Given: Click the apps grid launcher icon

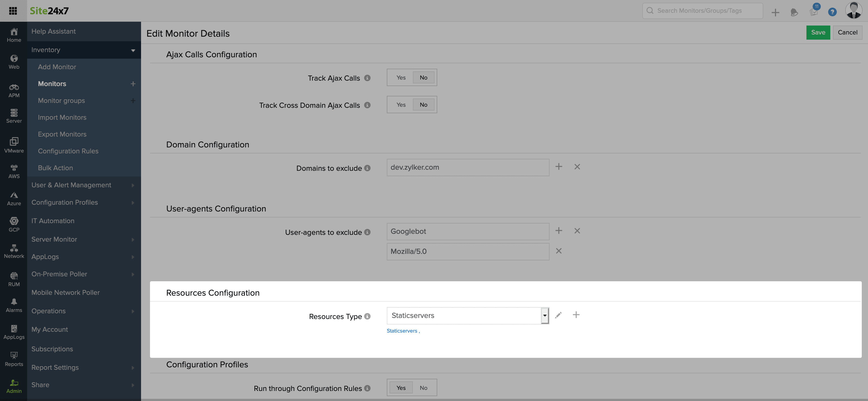Looking at the screenshot, I should pyautogui.click(x=13, y=11).
